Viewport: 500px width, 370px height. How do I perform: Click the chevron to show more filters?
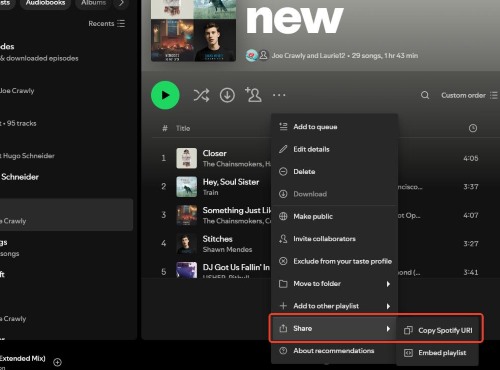click(121, 3)
